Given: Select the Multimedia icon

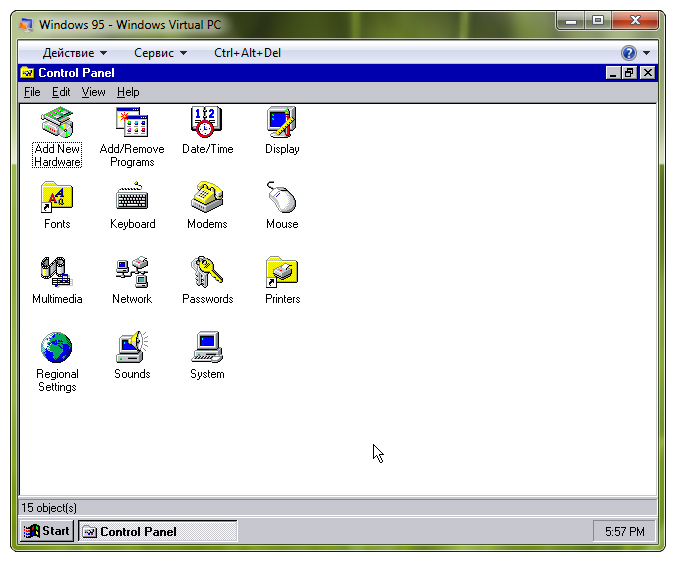Looking at the screenshot, I should [56, 272].
